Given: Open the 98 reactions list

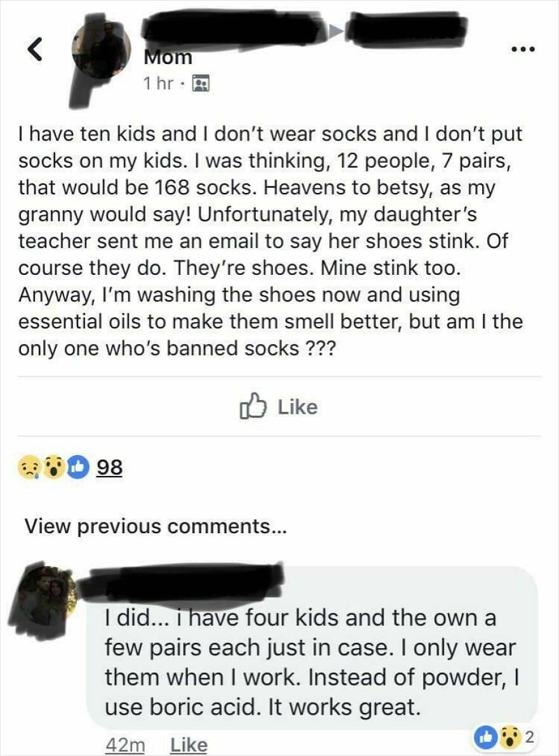Looking at the screenshot, I should click(109, 468).
